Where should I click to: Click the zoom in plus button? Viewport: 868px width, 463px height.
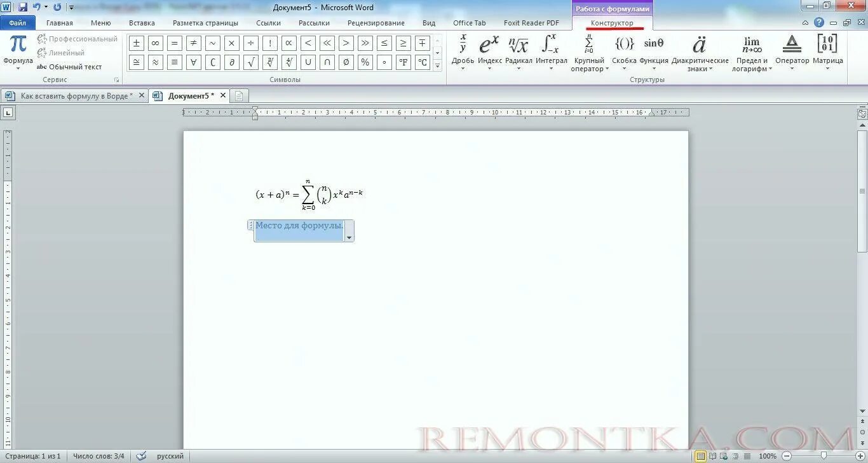[x=860, y=456]
